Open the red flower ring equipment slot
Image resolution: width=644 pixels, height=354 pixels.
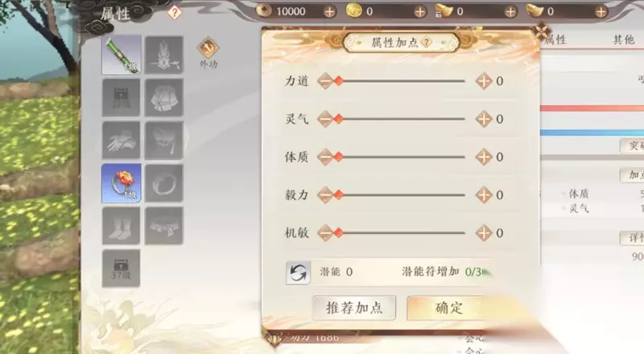(122, 183)
